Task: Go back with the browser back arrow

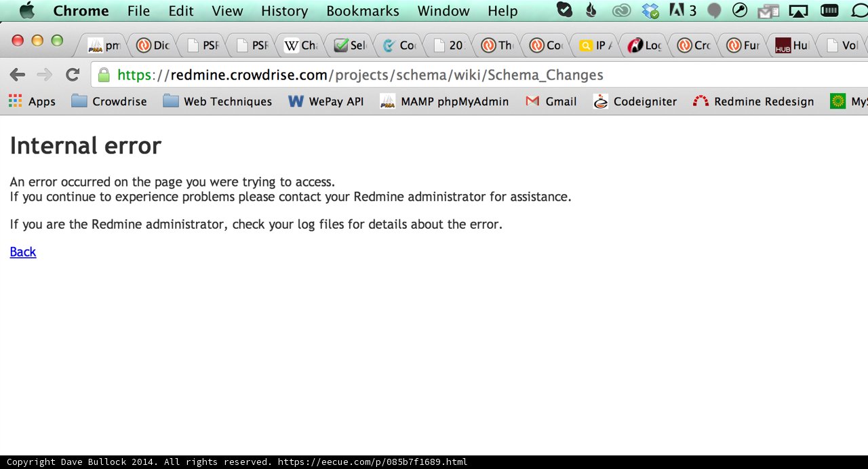Action: (x=18, y=75)
